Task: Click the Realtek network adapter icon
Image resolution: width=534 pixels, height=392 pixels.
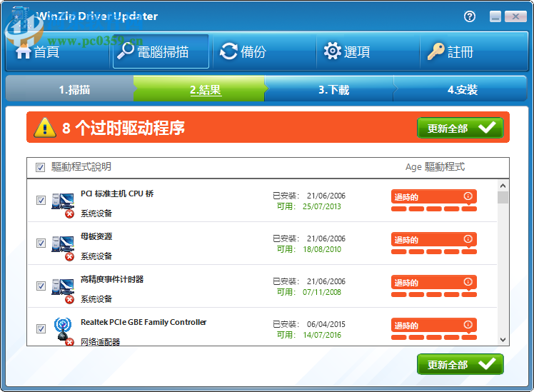Action: (64, 331)
